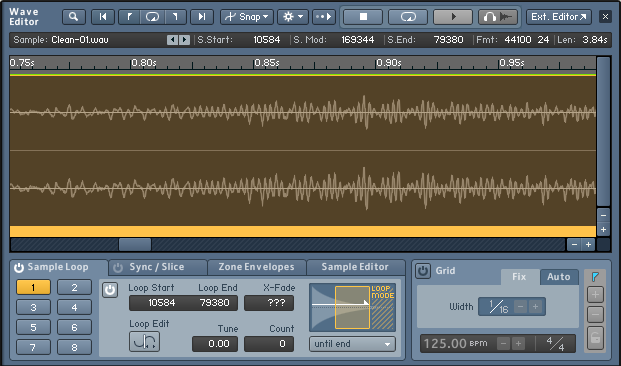Click the Tune value field 0.00

pyautogui.click(x=215, y=344)
